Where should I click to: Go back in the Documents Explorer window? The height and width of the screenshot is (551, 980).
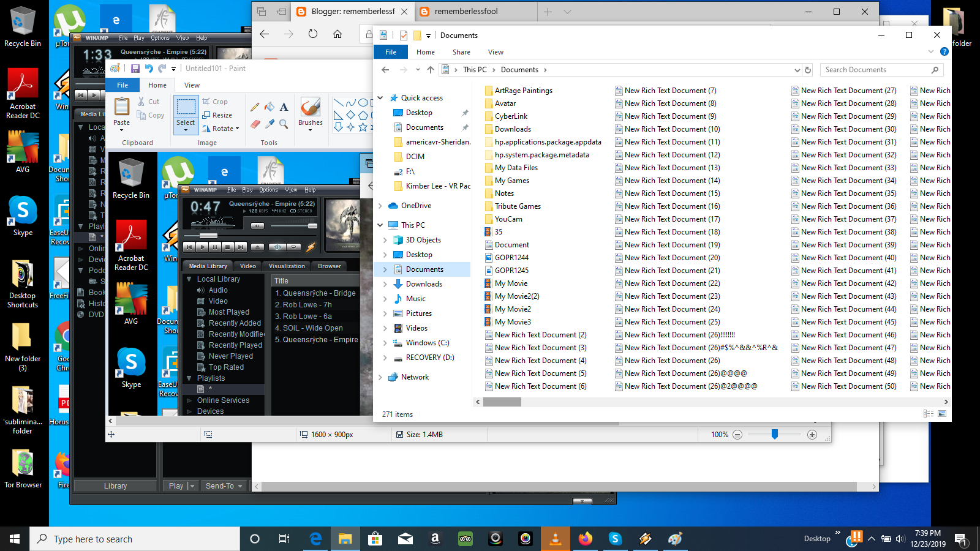(385, 70)
